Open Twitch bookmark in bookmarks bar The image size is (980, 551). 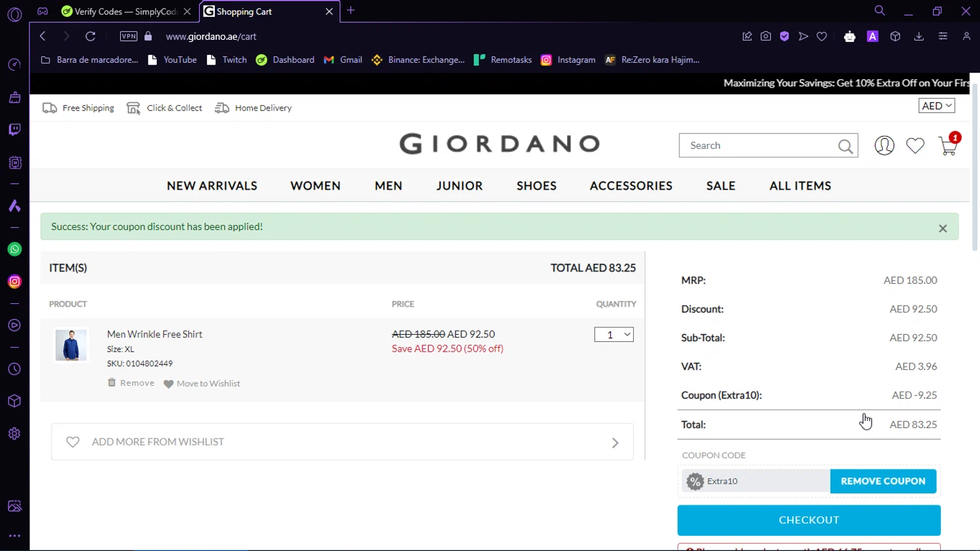tap(227, 59)
